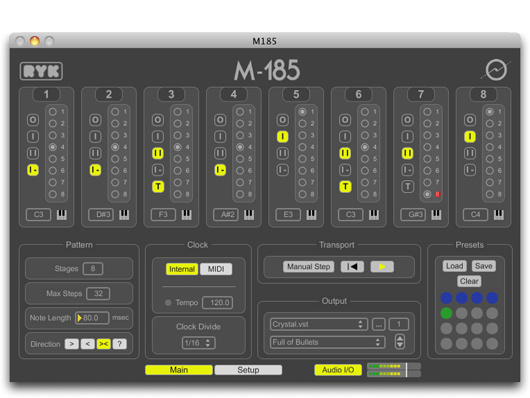
Task: Open keyboard icon for stage 6 note
Action: pyautogui.click(x=374, y=214)
